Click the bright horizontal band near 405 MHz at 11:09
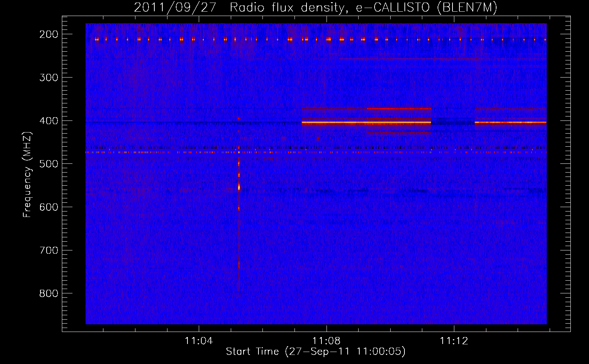 (x=366, y=123)
